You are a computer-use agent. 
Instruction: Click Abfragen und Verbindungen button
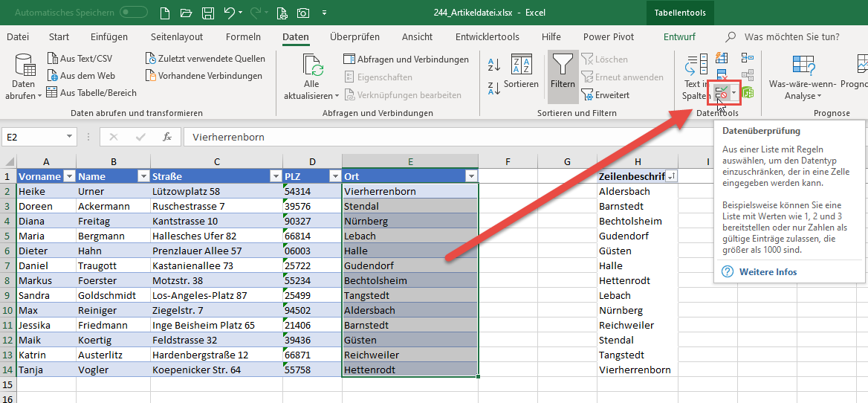click(406, 59)
